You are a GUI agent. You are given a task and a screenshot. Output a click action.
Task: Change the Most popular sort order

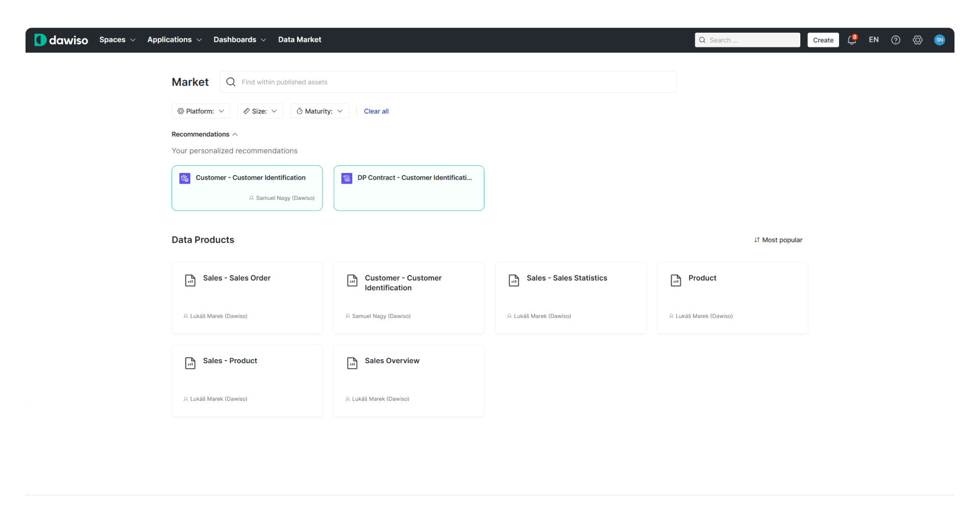click(778, 240)
